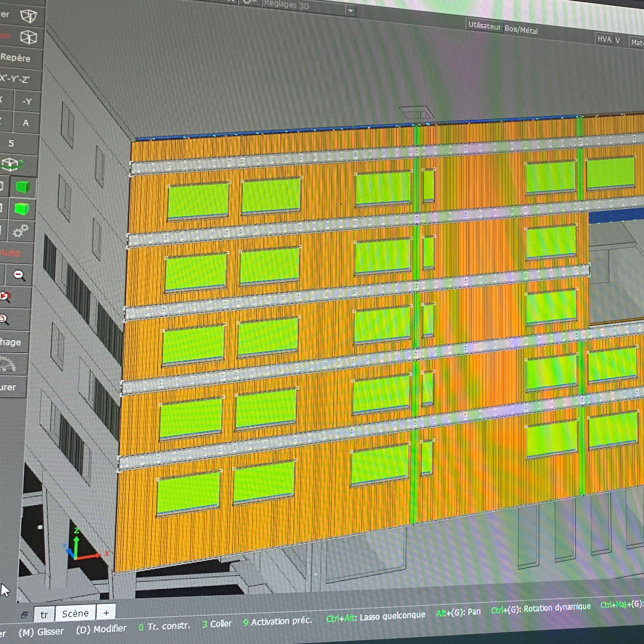Screen dimensions: 644x644
Task: Click the zoom out magnifier icon
Action: point(19,275)
